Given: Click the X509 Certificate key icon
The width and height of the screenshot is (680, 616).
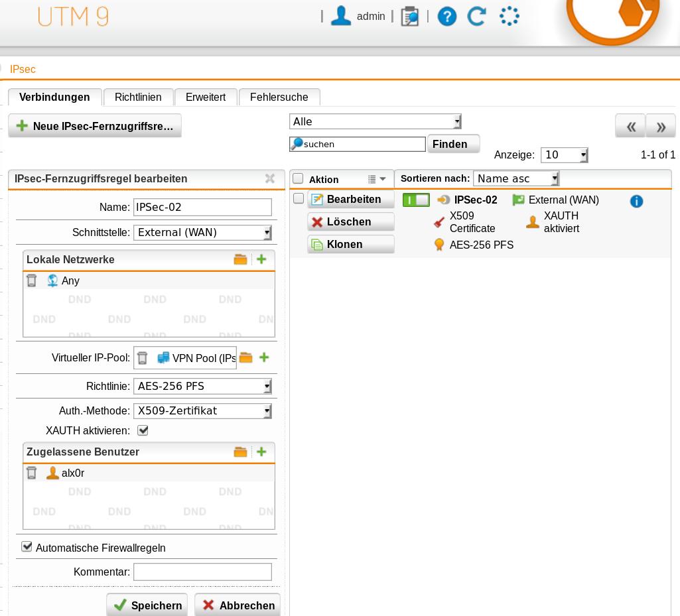Looking at the screenshot, I should point(439,222).
